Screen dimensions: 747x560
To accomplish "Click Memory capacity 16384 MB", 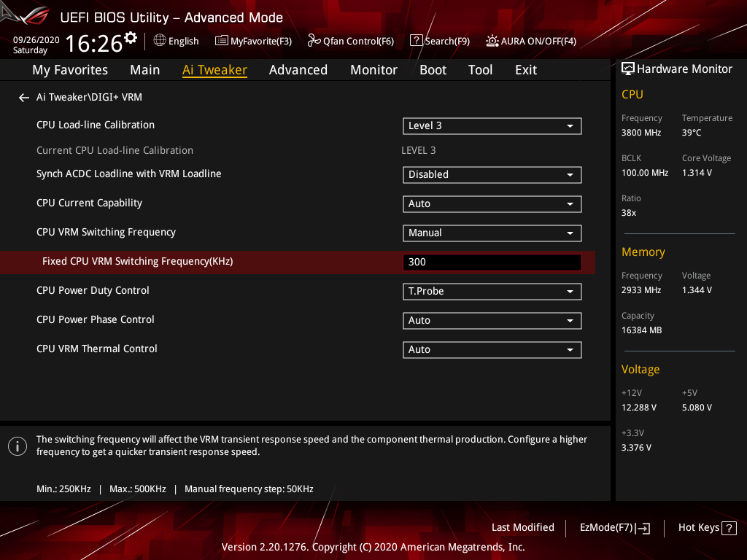I will tap(641, 330).
